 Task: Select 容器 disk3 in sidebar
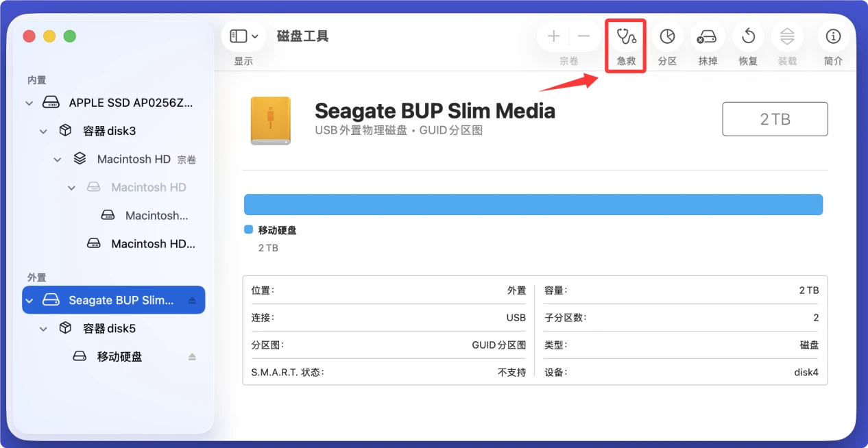point(114,131)
